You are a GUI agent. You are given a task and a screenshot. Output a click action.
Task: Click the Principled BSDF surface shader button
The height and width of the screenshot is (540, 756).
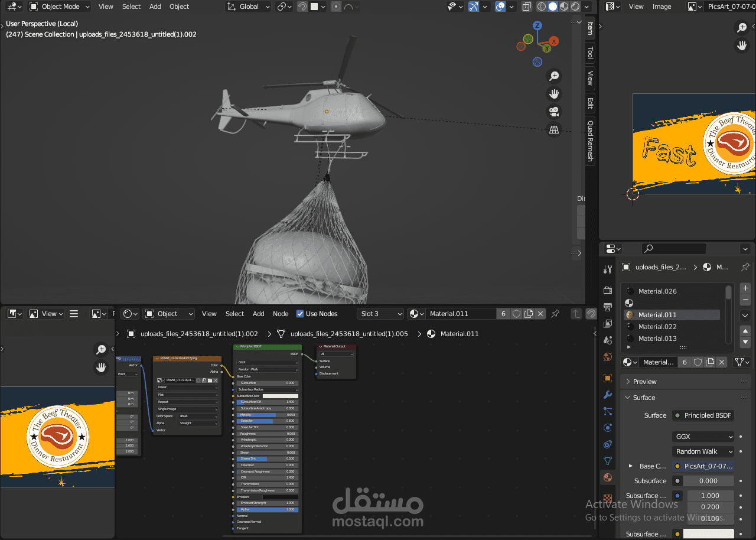click(x=703, y=415)
